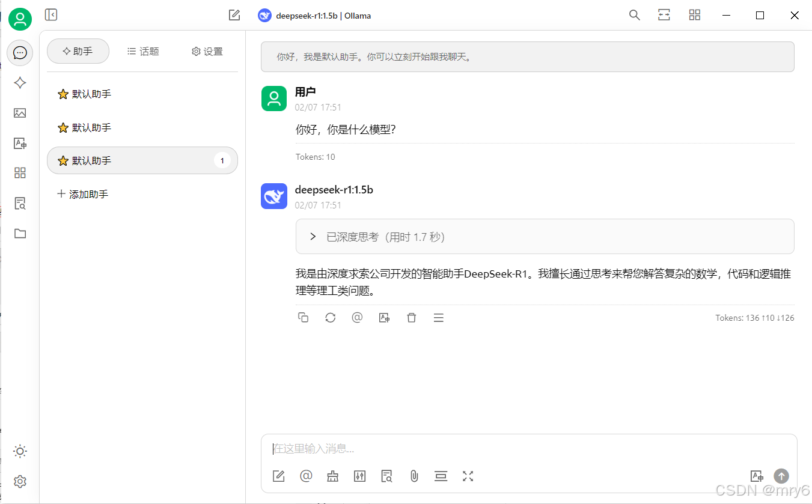The height and width of the screenshot is (504, 812).
Task: Click the translate icon beside the send button
Action: click(757, 476)
